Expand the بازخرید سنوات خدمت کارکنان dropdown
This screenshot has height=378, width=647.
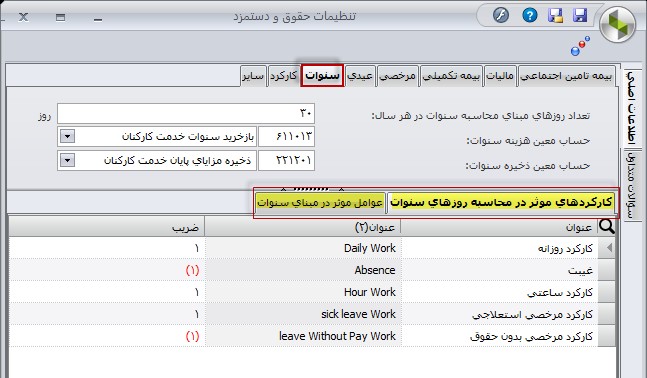(x=67, y=136)
